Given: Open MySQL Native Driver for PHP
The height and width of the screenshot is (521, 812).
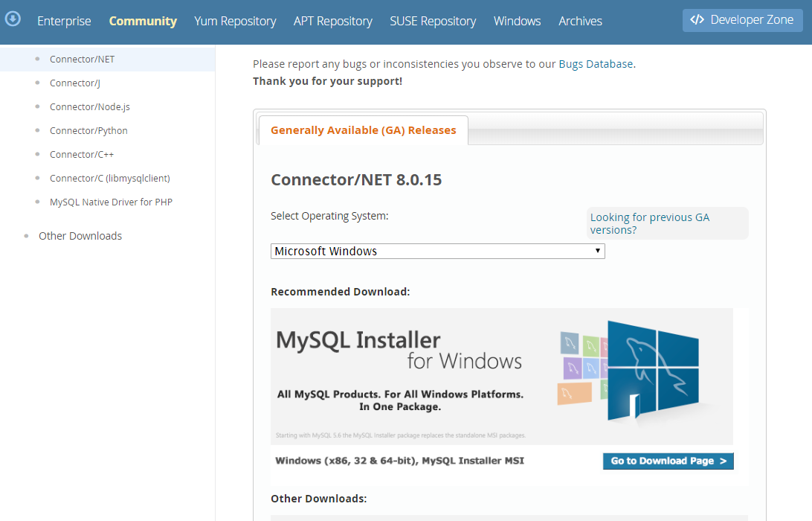Looking at the screenshot, I should [x=111, y=202].
